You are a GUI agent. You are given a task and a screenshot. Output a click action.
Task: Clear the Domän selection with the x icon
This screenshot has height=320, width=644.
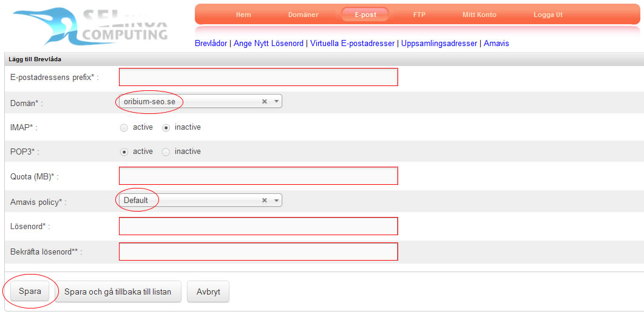[265, 101]
